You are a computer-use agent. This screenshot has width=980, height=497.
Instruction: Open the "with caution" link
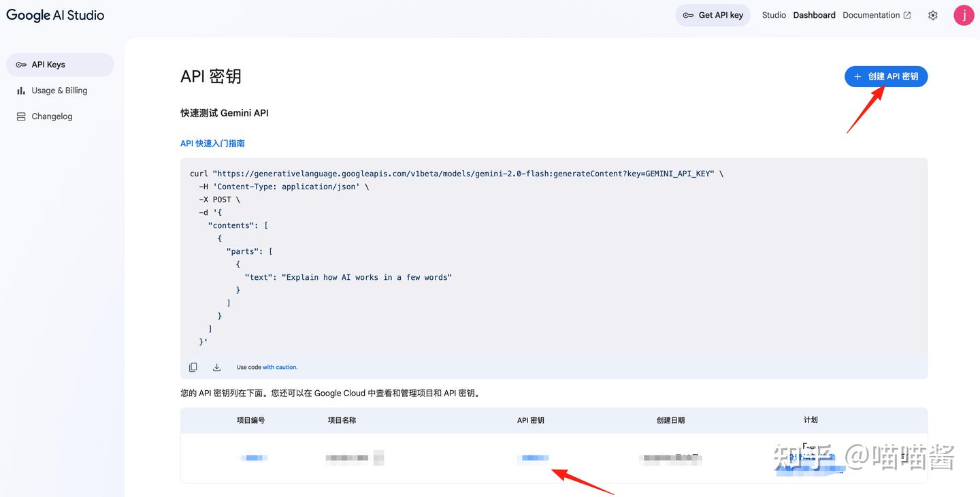click(x=280, y=367)
